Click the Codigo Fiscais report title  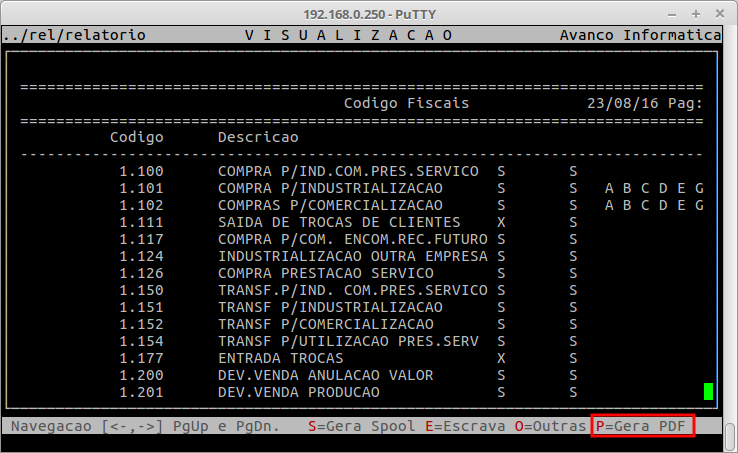[x=406, y=103]
